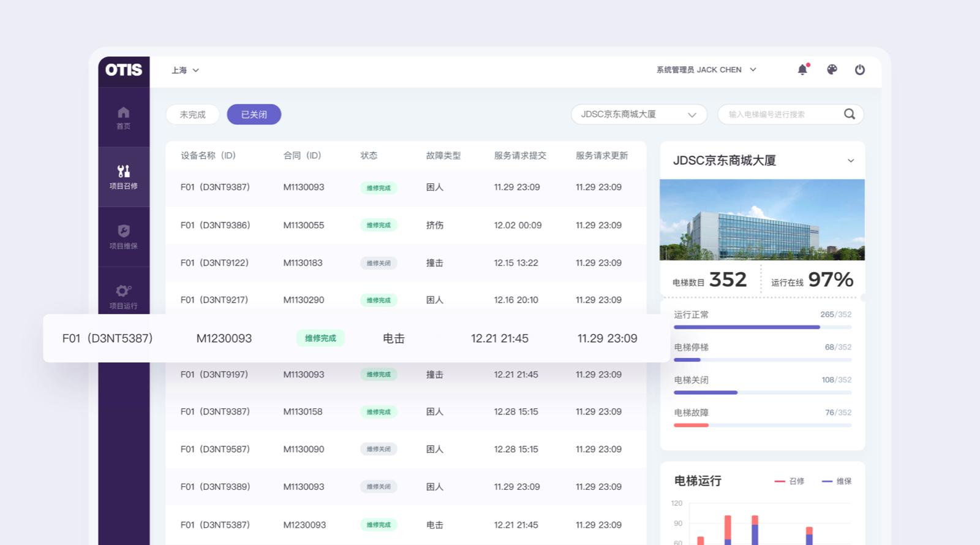Click submit time 12.16 20:10
This screenshot has width=980, height=545.
(516, 300)
